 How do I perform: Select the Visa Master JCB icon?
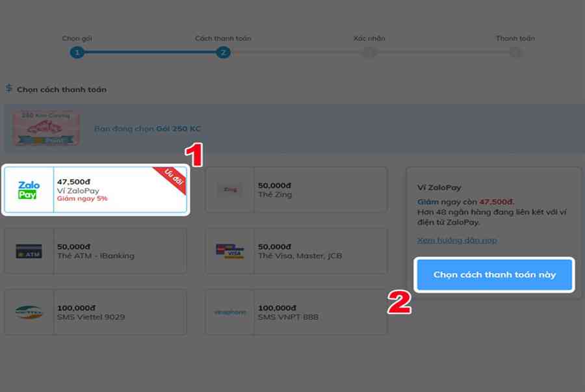(230, 251)
